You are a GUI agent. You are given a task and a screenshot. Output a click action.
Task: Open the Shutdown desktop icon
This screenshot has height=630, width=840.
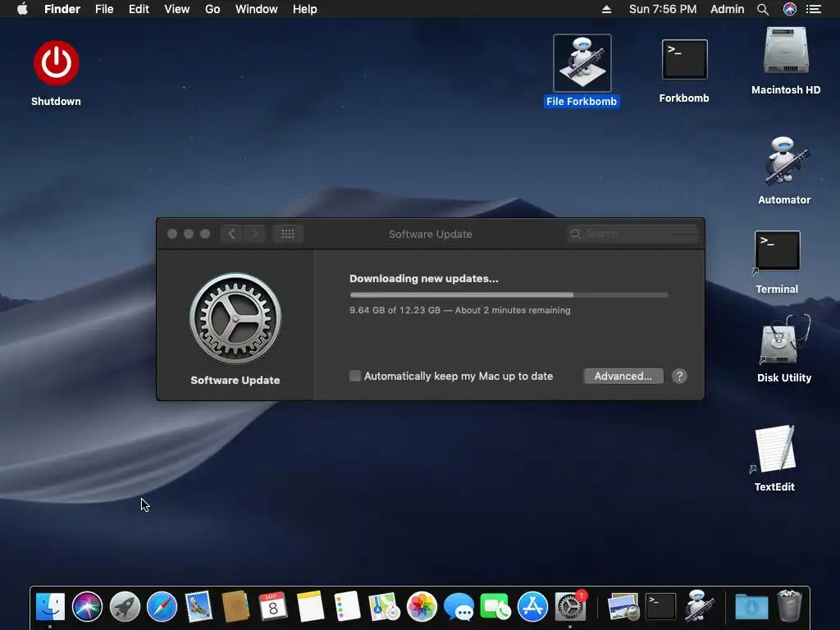click(57, 63)
